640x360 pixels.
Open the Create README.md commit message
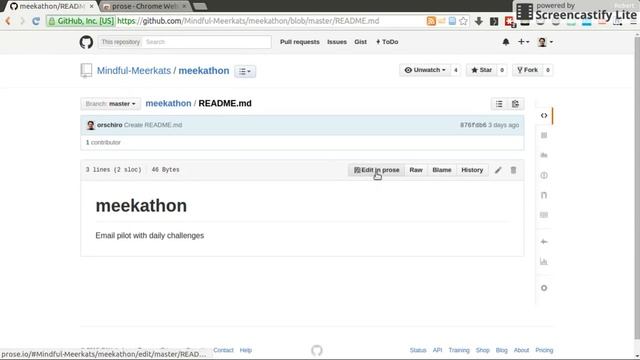point(153,125)
